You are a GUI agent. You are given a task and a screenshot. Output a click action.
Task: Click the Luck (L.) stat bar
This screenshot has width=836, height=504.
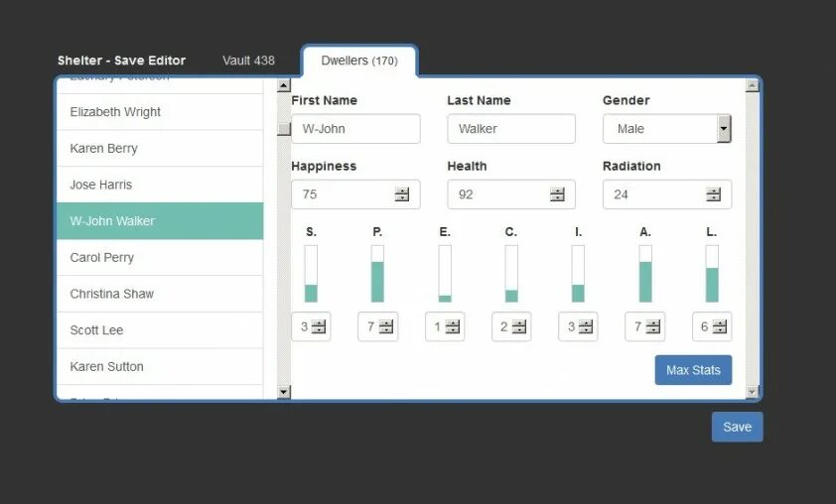click(712, 273)
